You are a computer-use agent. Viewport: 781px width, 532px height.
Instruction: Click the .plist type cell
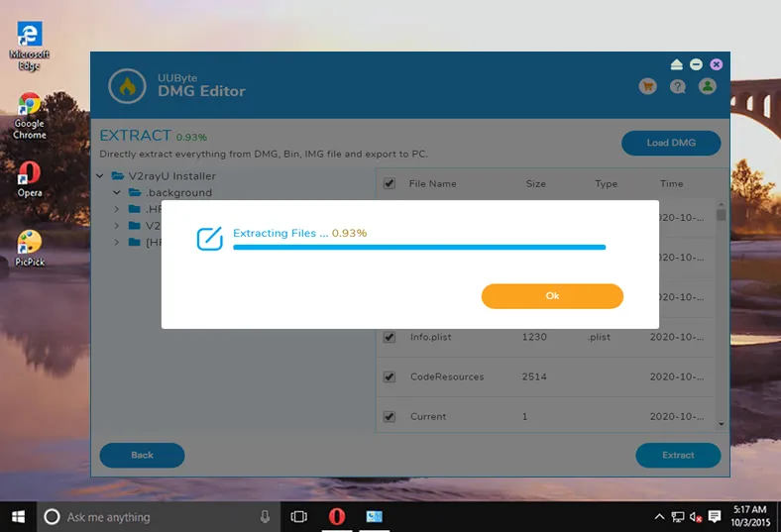[x=599, y=337]
